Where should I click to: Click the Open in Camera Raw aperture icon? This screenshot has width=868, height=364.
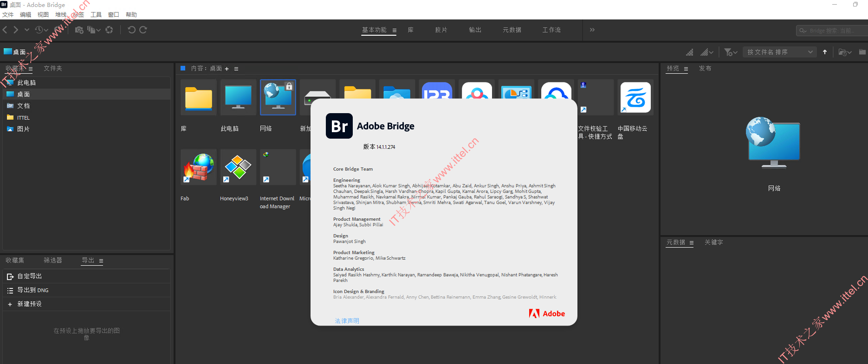pyautogui.click(x=109, y=30)
